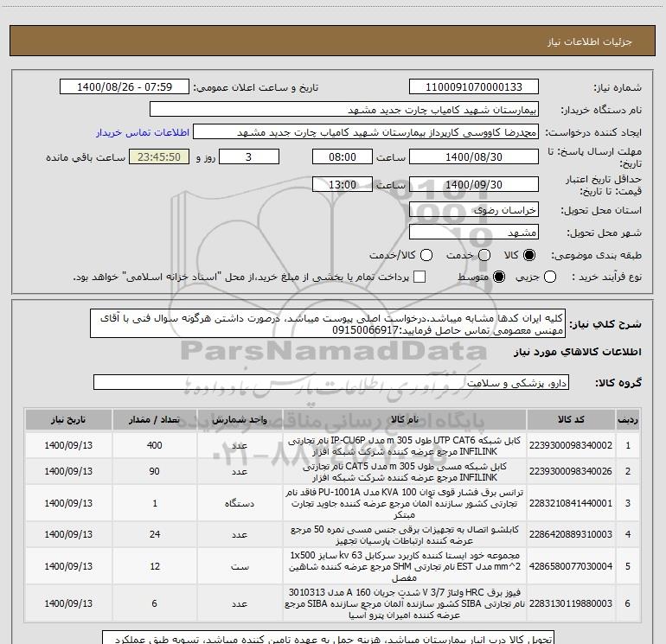Click the delivery city field مشهد

pyautogui.click(x=474, y=233)
